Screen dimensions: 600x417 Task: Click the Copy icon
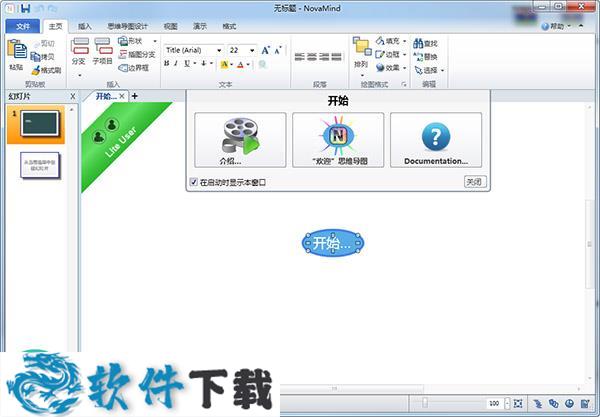pos(36,57)
